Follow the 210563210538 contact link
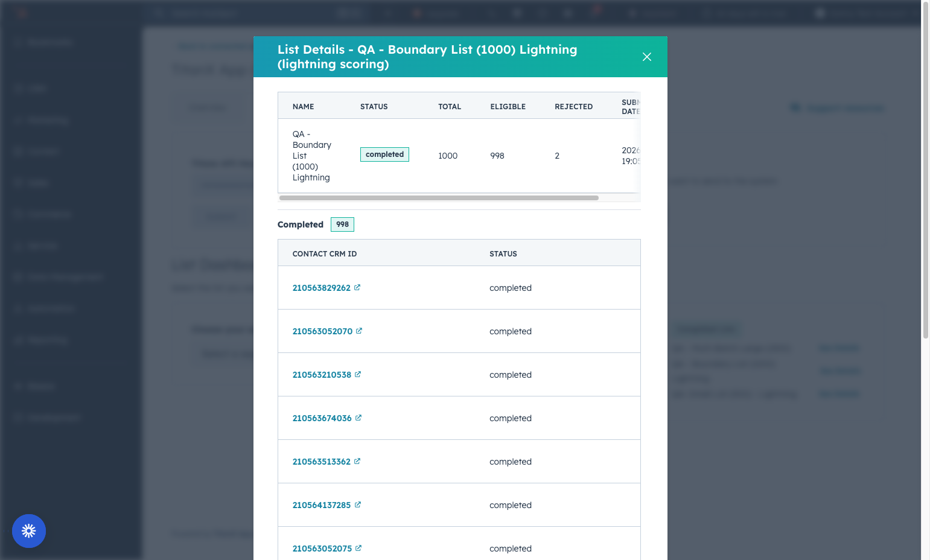Viewport: 930px width, 560px height. click(322, 375)
